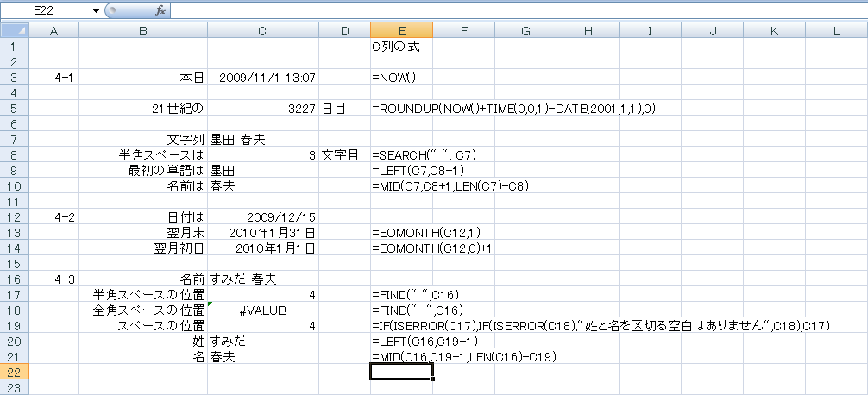Select column L header
This screenshot has height=395, width=868.
[836, 32]
